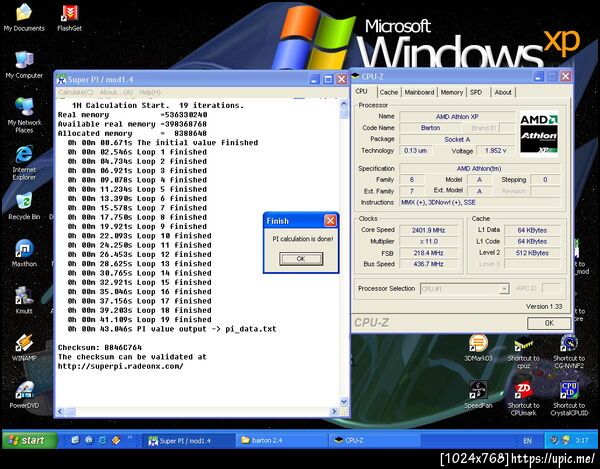Open the Calculate menu in Super PI
This screenshot has height=469, width=600.
(75, 92)
